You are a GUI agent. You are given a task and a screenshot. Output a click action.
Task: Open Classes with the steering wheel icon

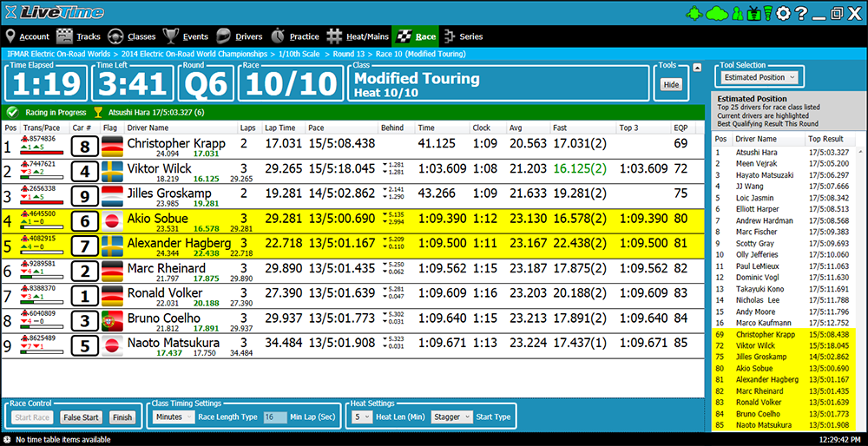(132, 36)
